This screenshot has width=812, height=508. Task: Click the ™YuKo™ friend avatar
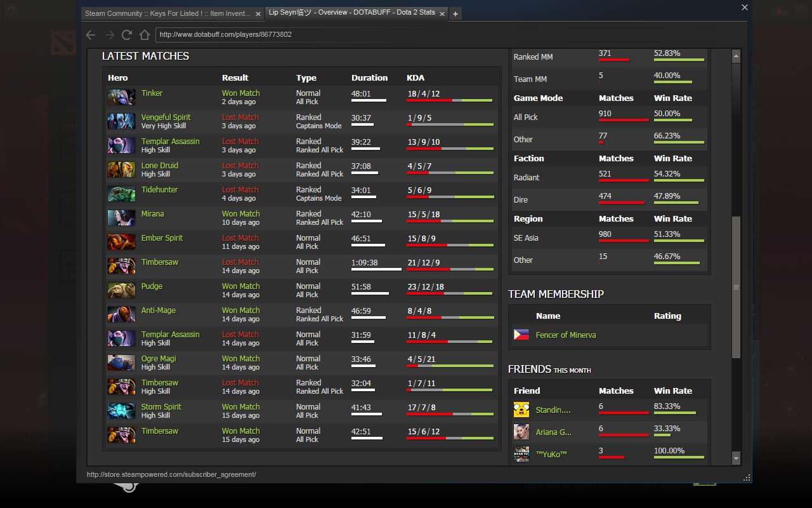[x=521, y=454]
